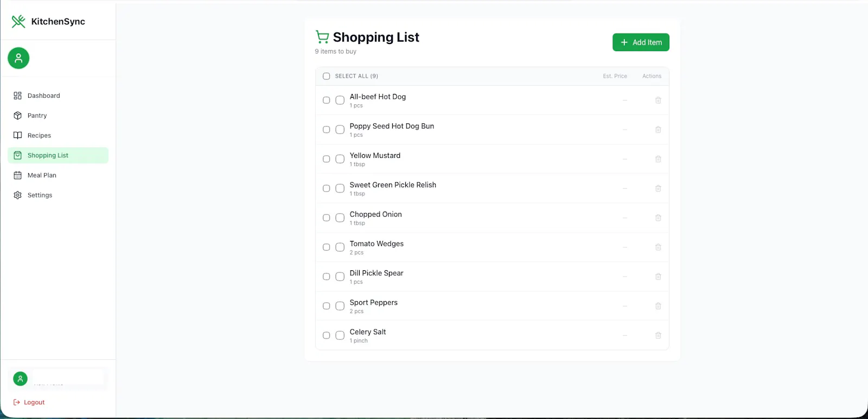Delete Yellow Mustard with trash icon
This screenshot has width=868, height=419.
tap(658, 159)
